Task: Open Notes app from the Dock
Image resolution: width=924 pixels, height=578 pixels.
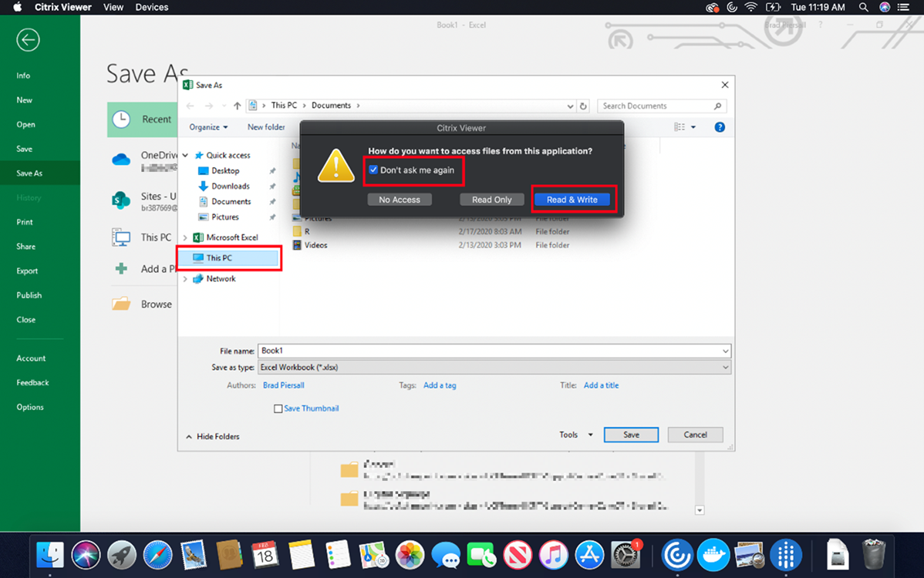Action: (x=302, y=555)
